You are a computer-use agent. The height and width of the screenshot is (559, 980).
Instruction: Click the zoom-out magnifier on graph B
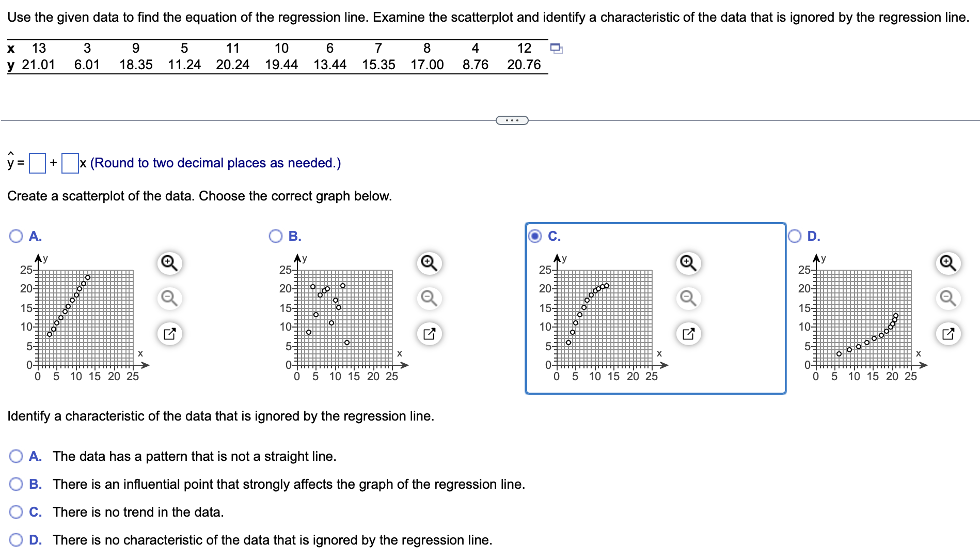point(429,298)
